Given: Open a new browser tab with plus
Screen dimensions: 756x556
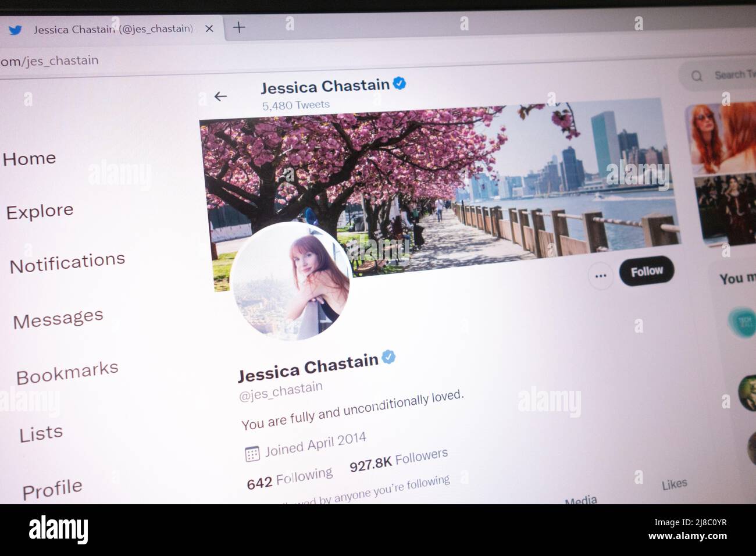Looking at the screenshot, I should (x=239, y=27).
